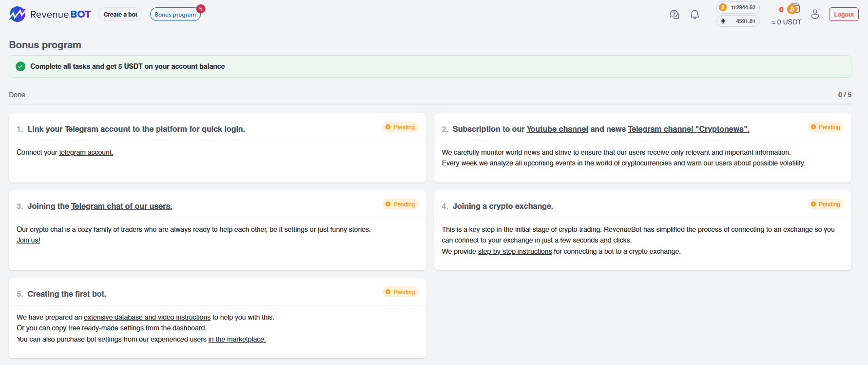
Task: Open the wallet balance icon
Action: [x=794, y=9]
